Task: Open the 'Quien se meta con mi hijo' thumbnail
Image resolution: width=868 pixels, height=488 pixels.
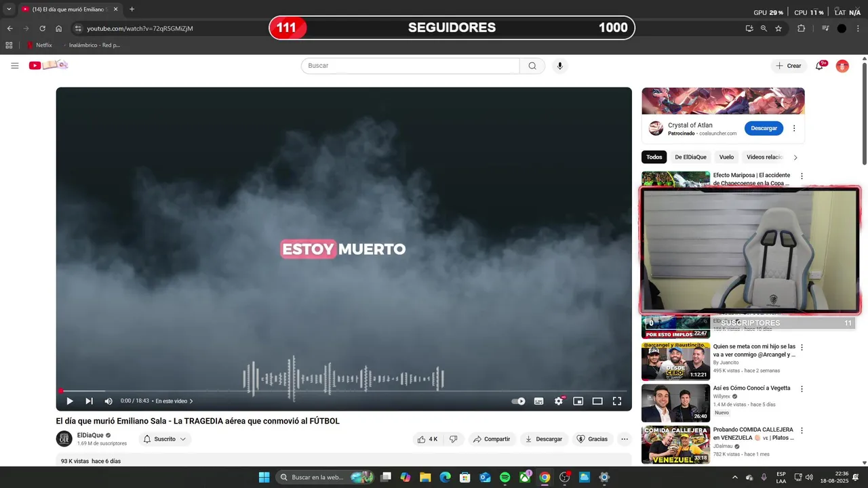Action: pos(675,362)
